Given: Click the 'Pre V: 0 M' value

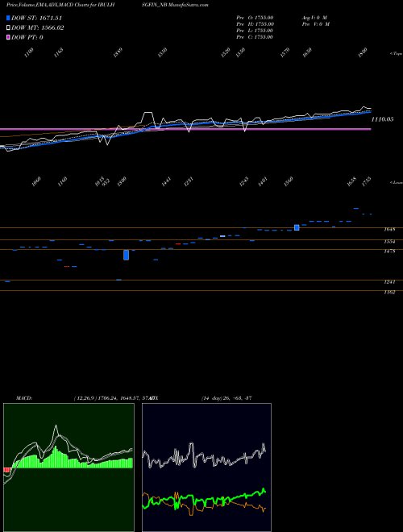Looking at the screenshot, I should pyautogui.click(x=315, y=24).
